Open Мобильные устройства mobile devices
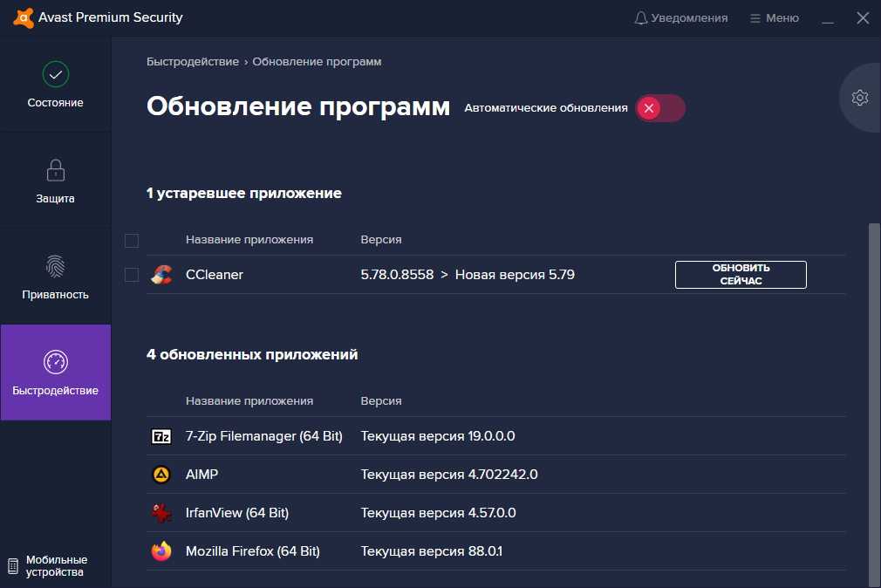The height and width of the screenshot is (588, 881). click(48, 566)
